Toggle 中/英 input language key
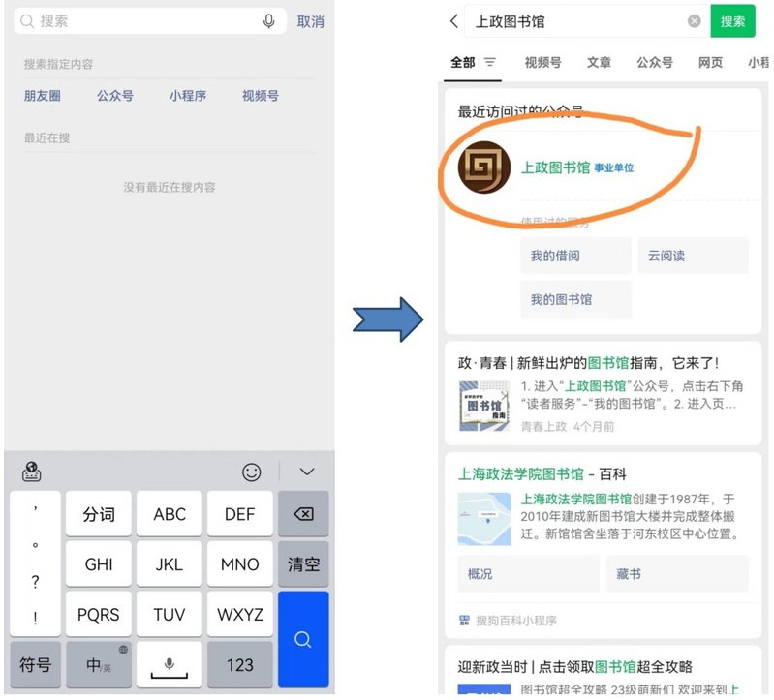This screenshot has height=700, width=774. point(99,664)
